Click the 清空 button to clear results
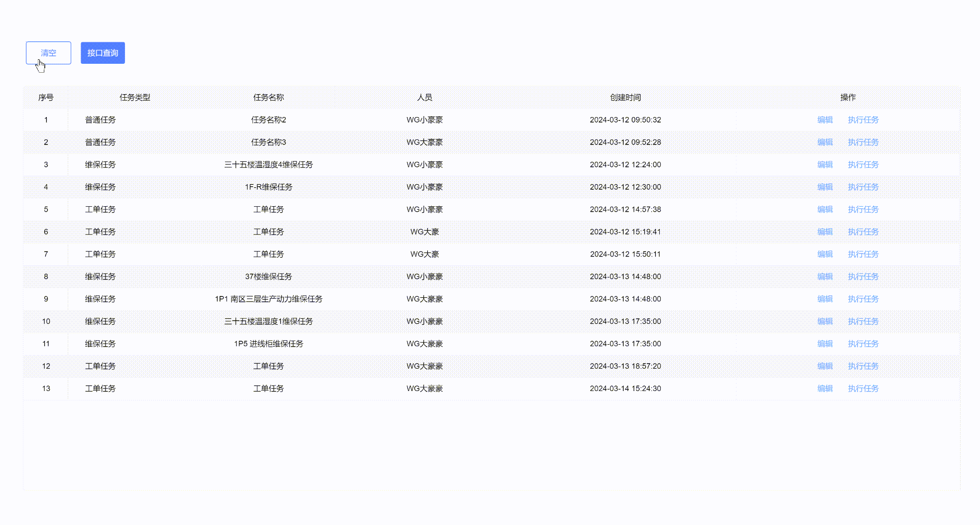Image resolution: width=980 pixels, height=525 pixels. point(48,53)
